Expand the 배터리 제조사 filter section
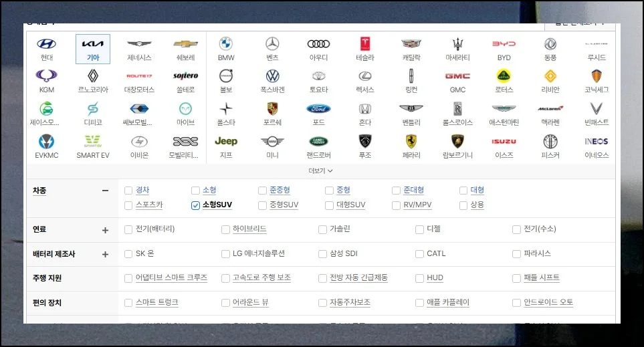 coord(105,254)
